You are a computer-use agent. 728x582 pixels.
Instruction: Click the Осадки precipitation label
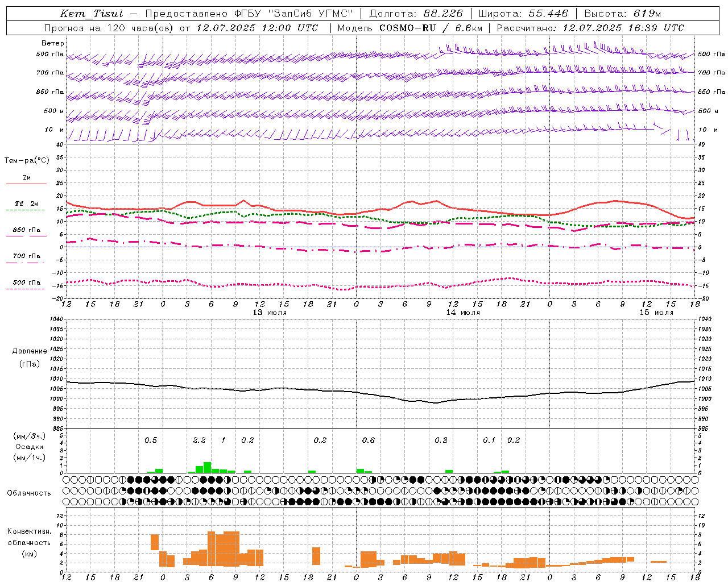click(x=30, y=447)
